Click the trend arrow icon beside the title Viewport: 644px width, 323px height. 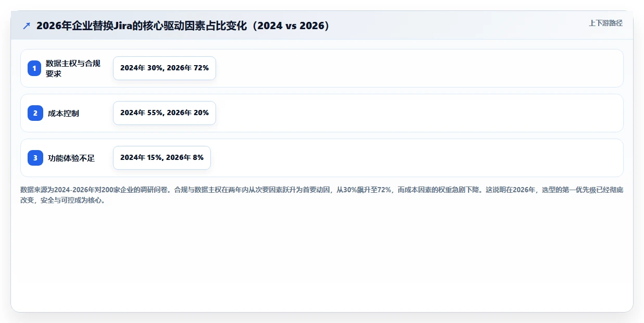coord(27,26)
